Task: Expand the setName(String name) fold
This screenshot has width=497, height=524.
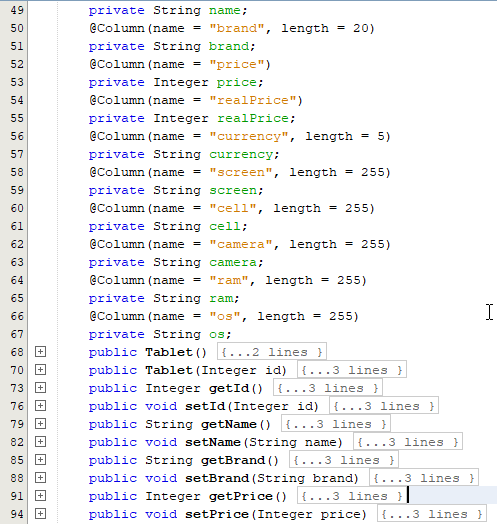Action: [40, 442]
